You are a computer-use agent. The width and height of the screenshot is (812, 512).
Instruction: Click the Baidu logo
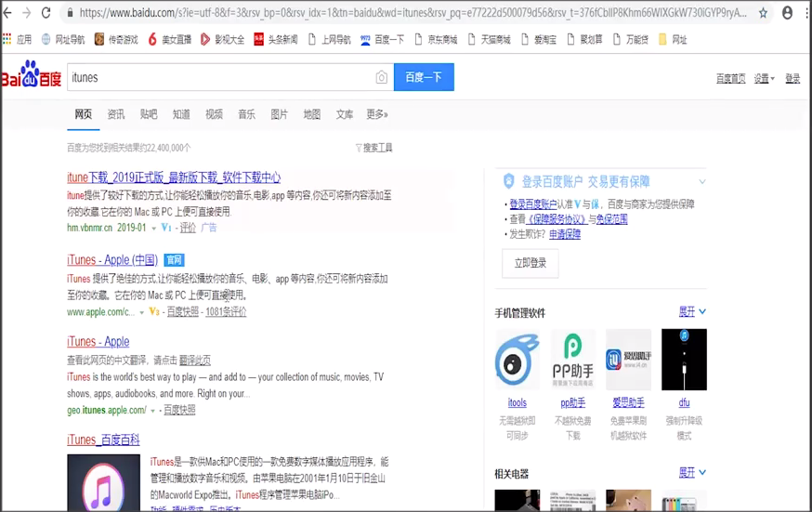pos(32,76)
